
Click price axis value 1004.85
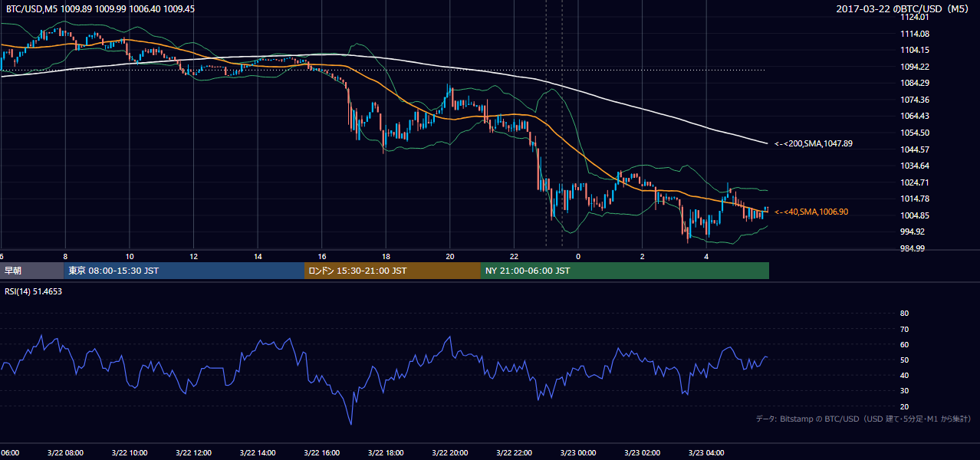915,215
